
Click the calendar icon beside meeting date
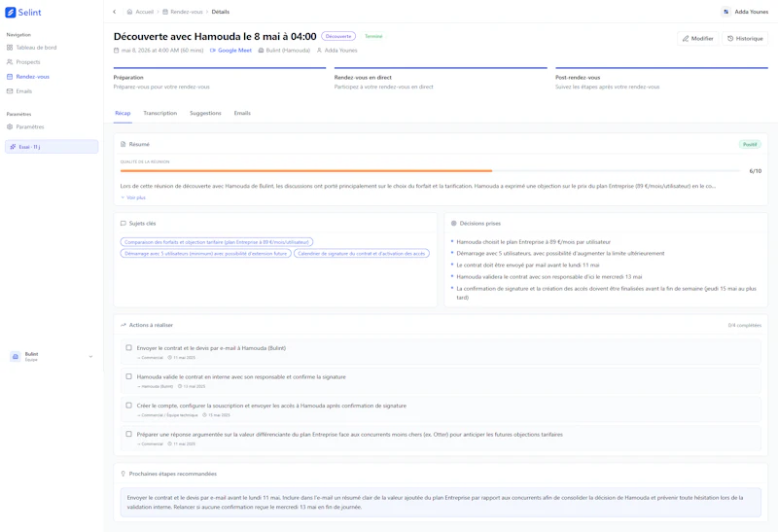click(117, 51)
